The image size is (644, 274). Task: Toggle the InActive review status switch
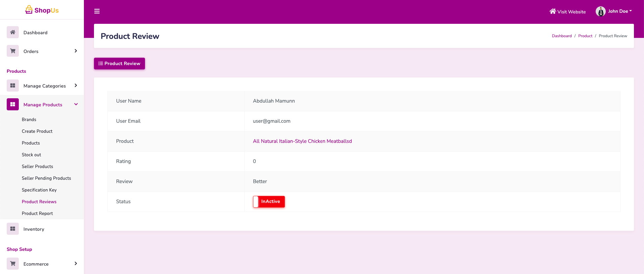(x=269, y=202)
